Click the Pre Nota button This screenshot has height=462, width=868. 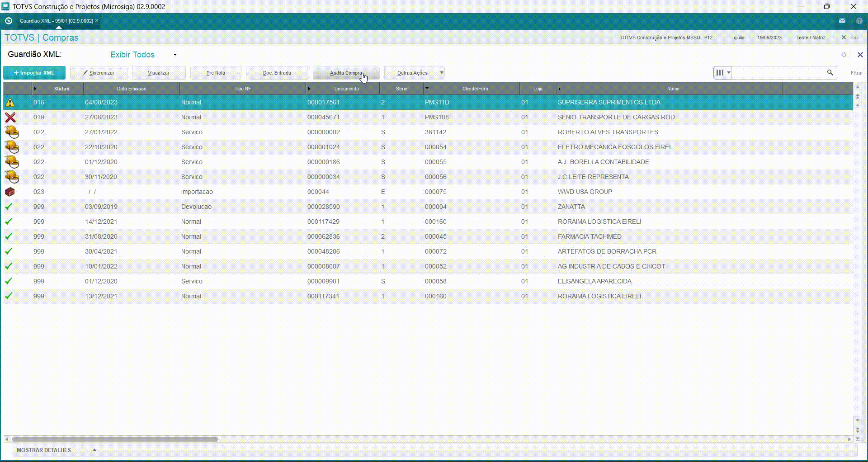point(216,73)
